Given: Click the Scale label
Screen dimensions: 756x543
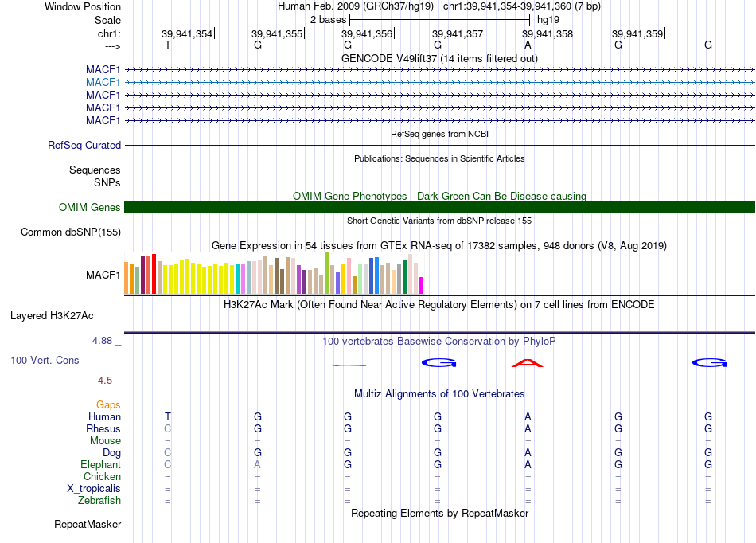Looking at the screenshot, I should tap(107, 20).
